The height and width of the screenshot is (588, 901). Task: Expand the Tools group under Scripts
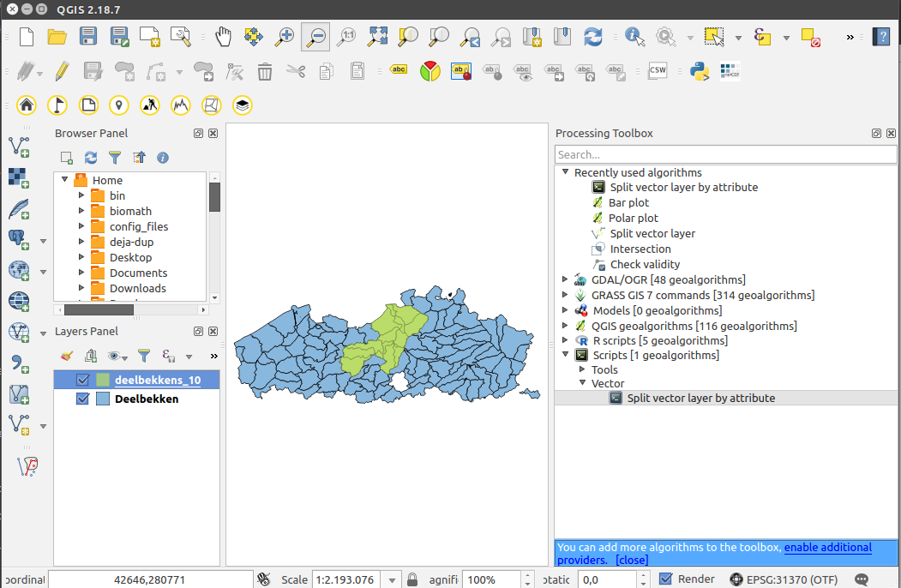click(582, 369)
